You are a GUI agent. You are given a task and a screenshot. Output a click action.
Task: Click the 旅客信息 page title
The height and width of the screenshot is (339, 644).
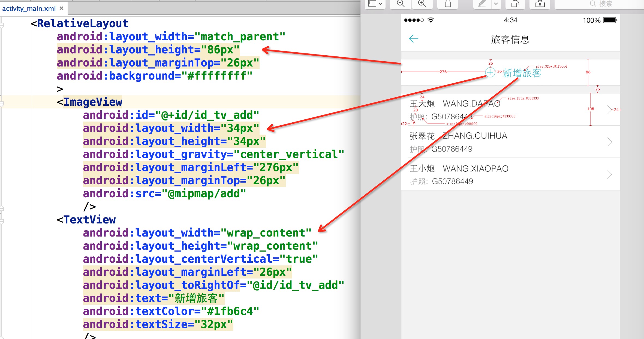[x=510, y=40]
